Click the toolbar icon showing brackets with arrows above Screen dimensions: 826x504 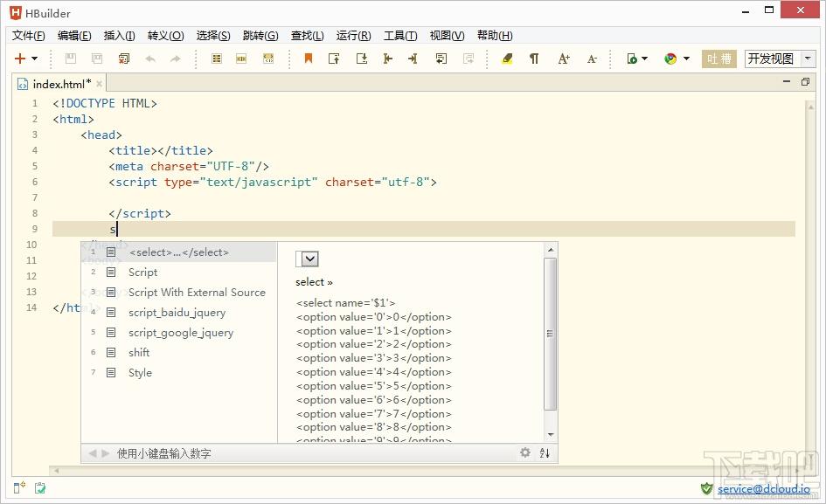[x=268, y=59]
